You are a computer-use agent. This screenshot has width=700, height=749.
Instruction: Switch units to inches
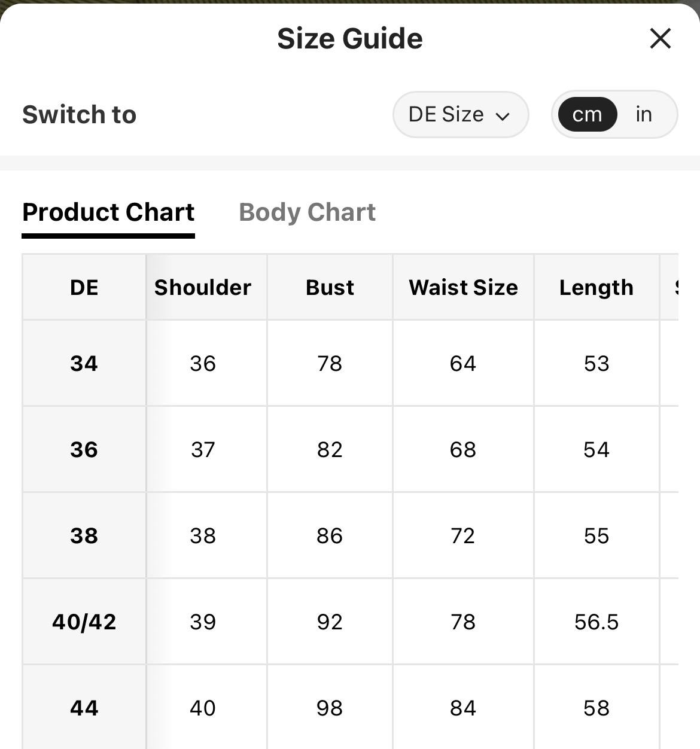pyautogui.click(x=644, y=114)
